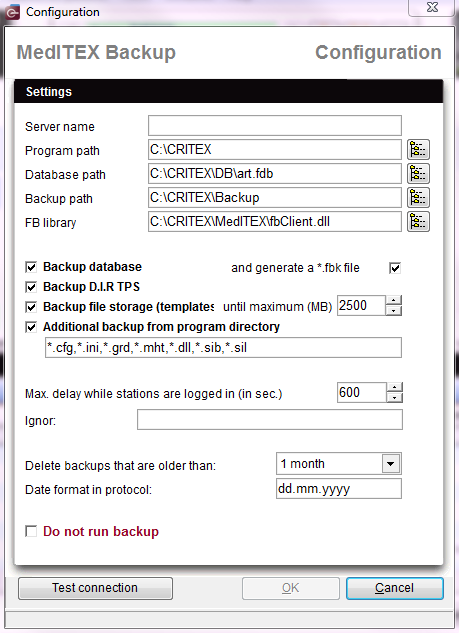Toggle the Backup database checkbox
The width and height of the screenshot is (459, 633).
pyautogui.click(x=31, y=267)
